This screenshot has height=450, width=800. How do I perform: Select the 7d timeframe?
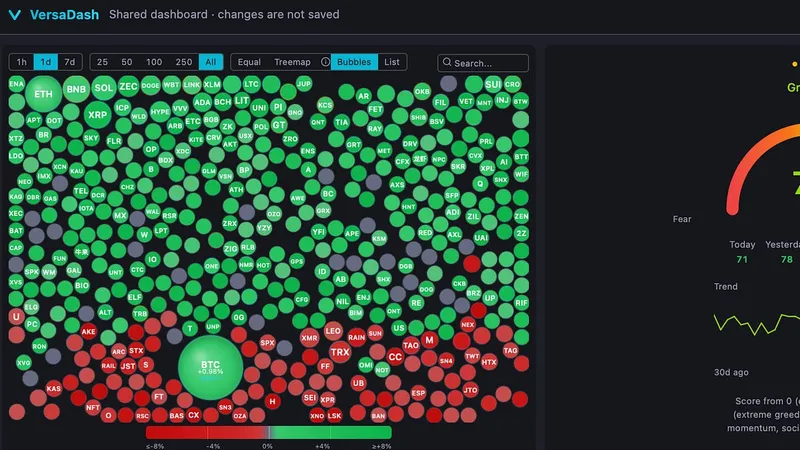coord(69,62)
